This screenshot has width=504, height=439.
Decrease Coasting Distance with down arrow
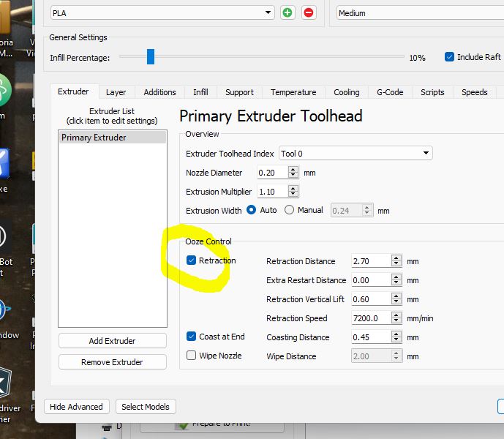click(x=396, y=340)
